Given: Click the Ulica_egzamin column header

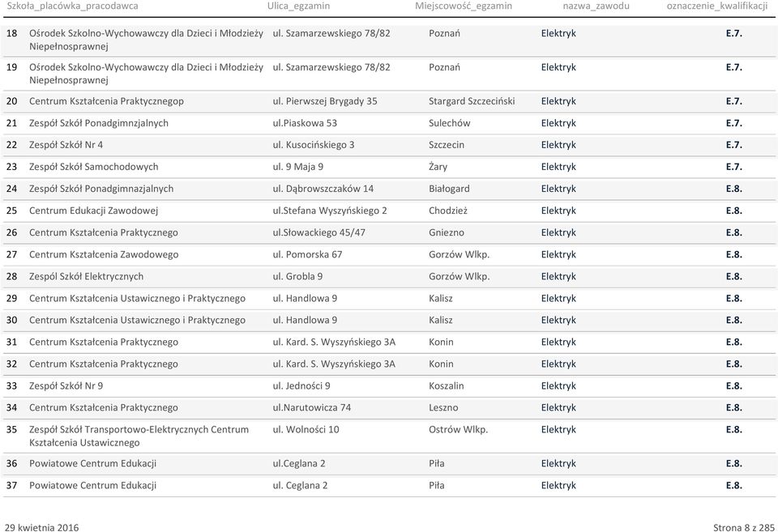Looking at the screenshot, I should pyautogui.click(x=298, y=6).
